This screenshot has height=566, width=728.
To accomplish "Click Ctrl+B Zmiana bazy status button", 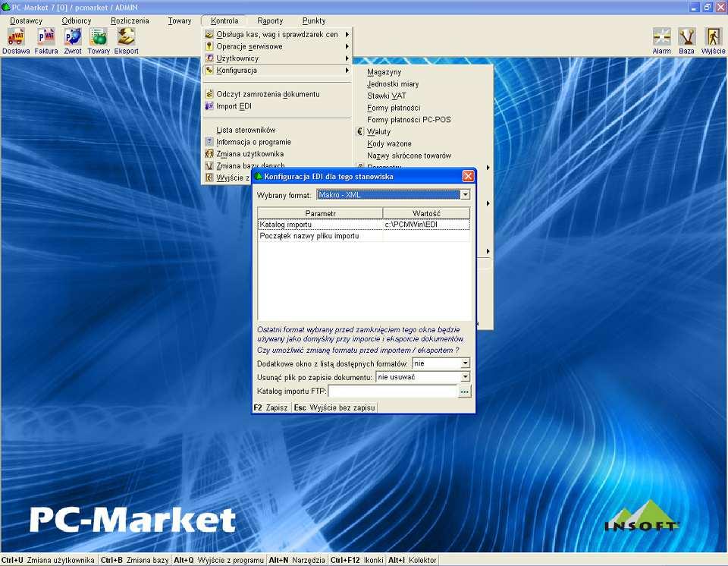I will (x=135, y=560).
